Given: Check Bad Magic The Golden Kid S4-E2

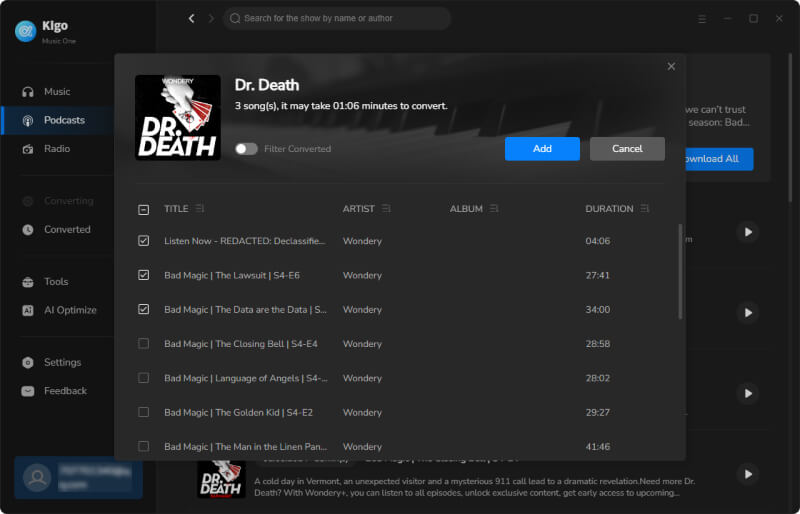Looking at the screenshot, I should click(143, 412).
